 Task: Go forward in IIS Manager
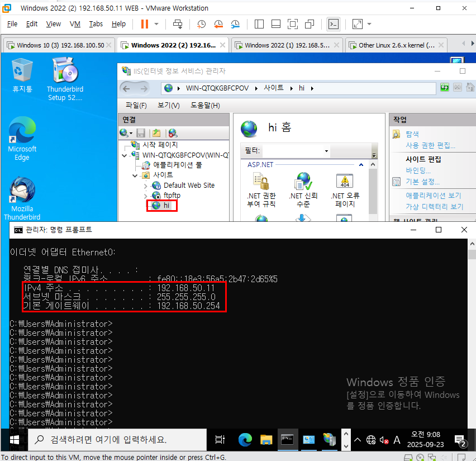[144, 88]
